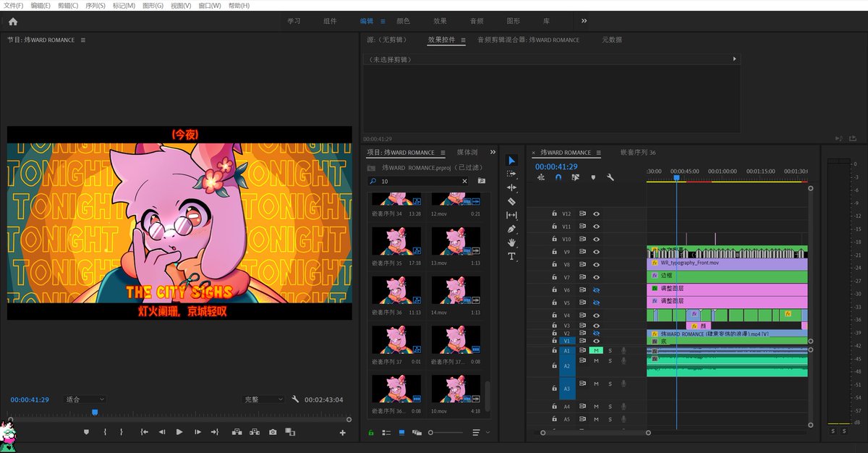The image size is (868, 453).
Task: Toggle lock on V8 track
Action: click(554, 264)
